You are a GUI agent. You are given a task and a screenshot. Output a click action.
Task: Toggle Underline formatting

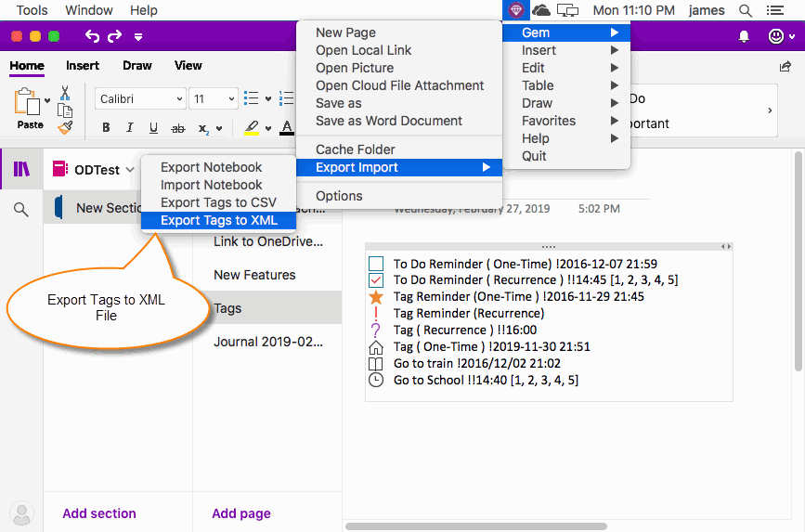coord(153,127)
